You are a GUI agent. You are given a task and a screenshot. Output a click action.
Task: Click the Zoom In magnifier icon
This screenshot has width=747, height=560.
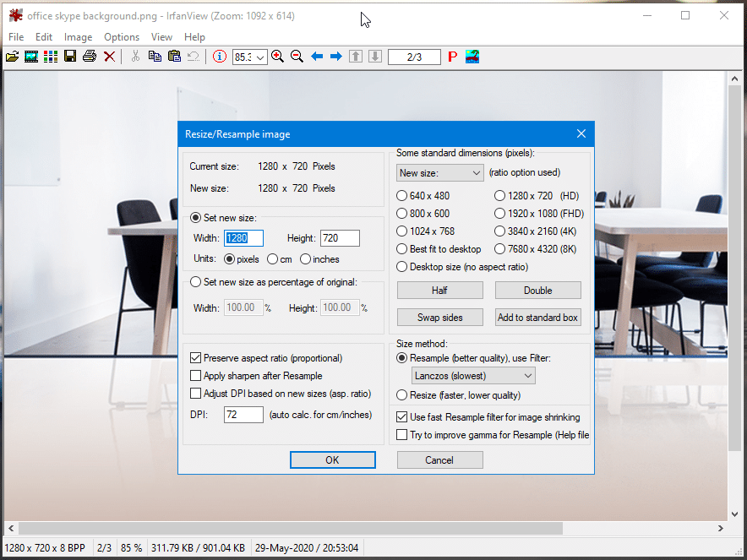click(x=277, y=57)
